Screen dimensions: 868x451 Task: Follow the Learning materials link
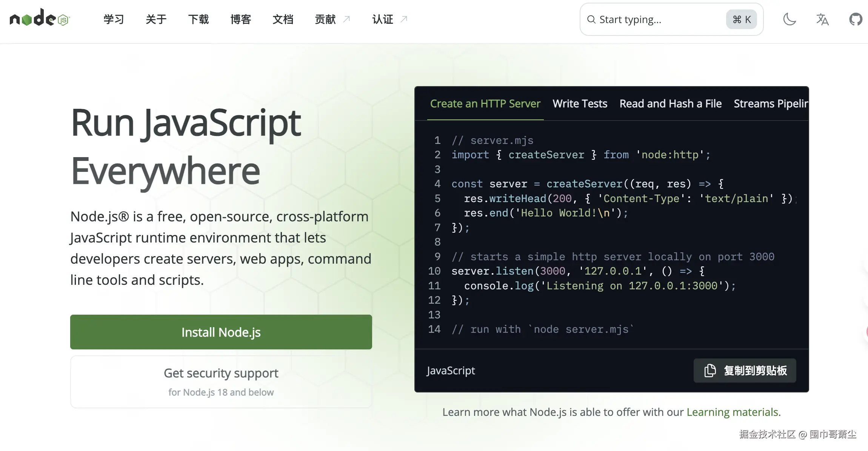click(x=732, y=412)
